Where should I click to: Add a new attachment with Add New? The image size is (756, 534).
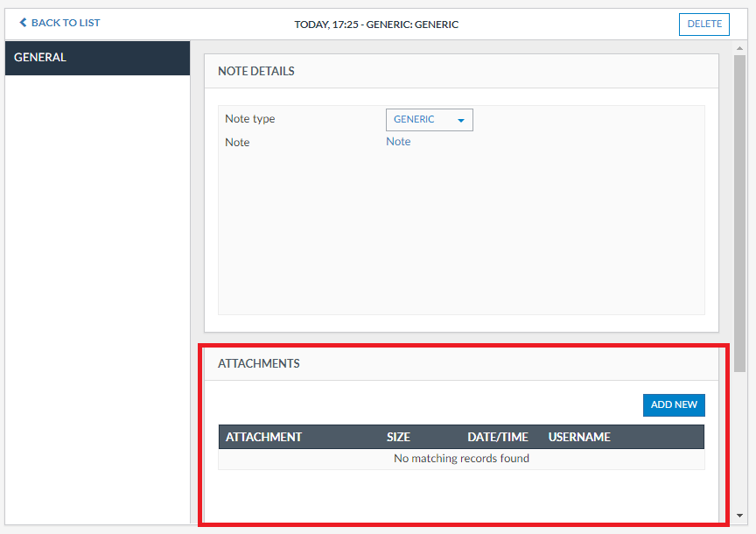[674, 404]
